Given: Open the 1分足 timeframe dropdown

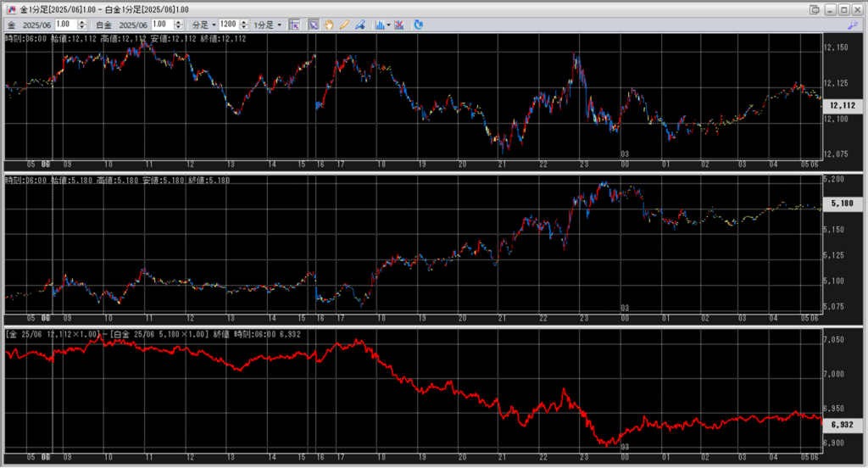Looking at the screenshot, I should coord(267,25).
